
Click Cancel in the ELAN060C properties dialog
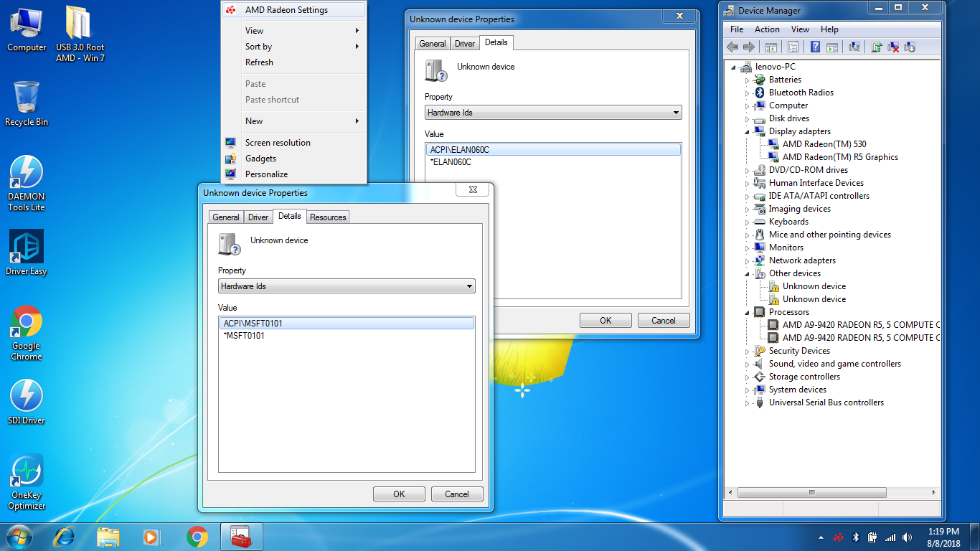[x=664, y=320]
